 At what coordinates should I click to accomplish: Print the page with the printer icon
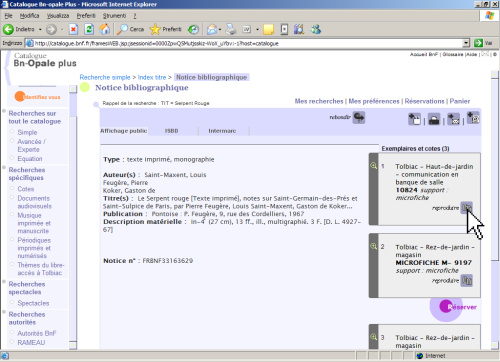pos(231,29)
